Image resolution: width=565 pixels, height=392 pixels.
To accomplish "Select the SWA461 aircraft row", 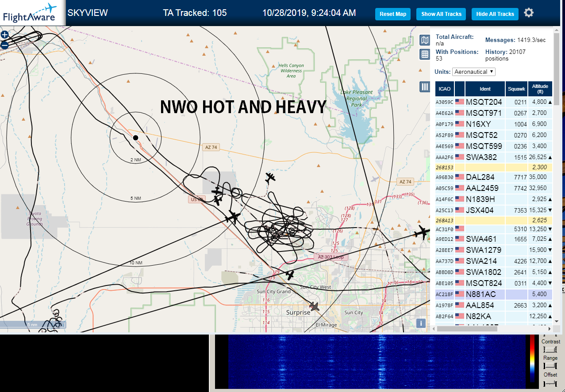I will tap(494, 239).
